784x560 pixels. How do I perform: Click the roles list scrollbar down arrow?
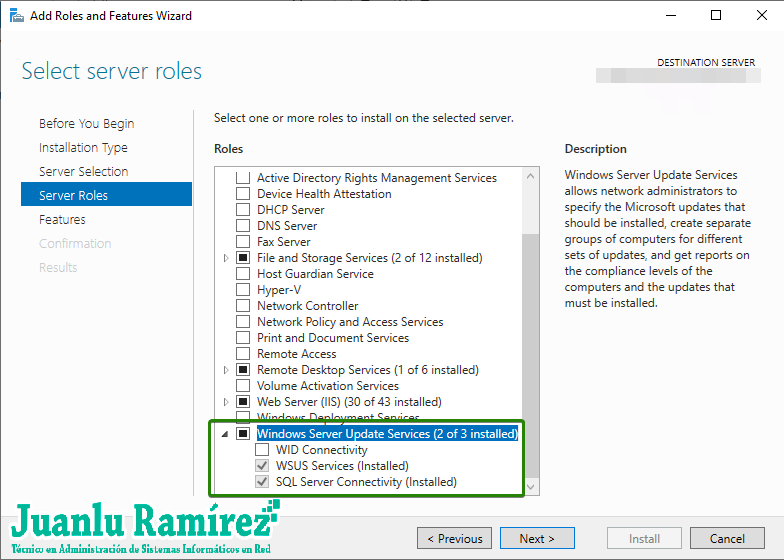click(531, 487)
